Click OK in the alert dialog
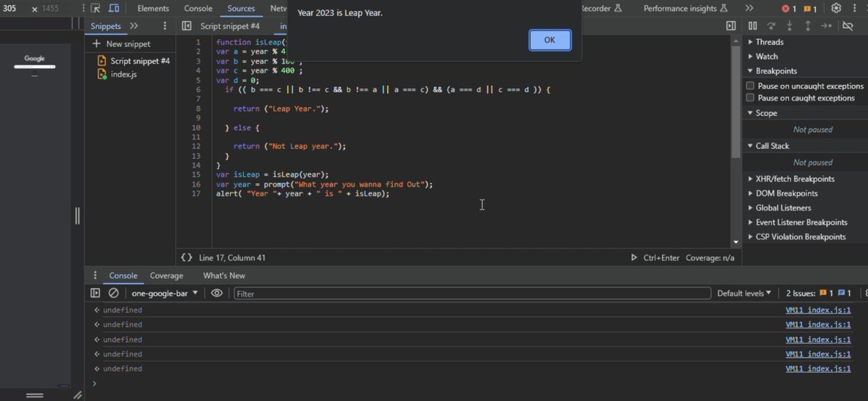Image resolution: width=868 pixels, height=401 pixels. (x=550, y=40)
